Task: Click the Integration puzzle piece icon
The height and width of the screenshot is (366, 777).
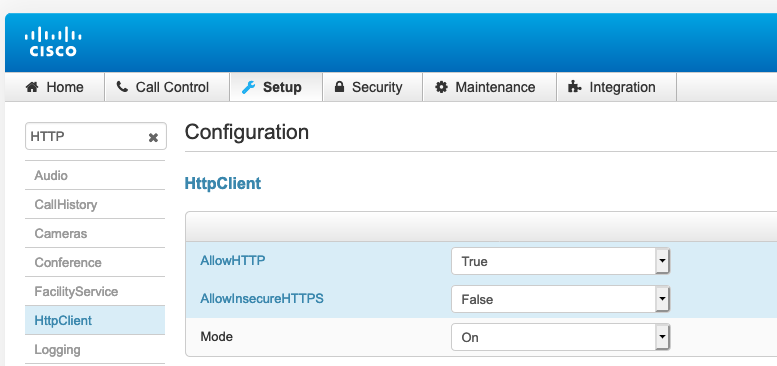Action: point(575,87)
